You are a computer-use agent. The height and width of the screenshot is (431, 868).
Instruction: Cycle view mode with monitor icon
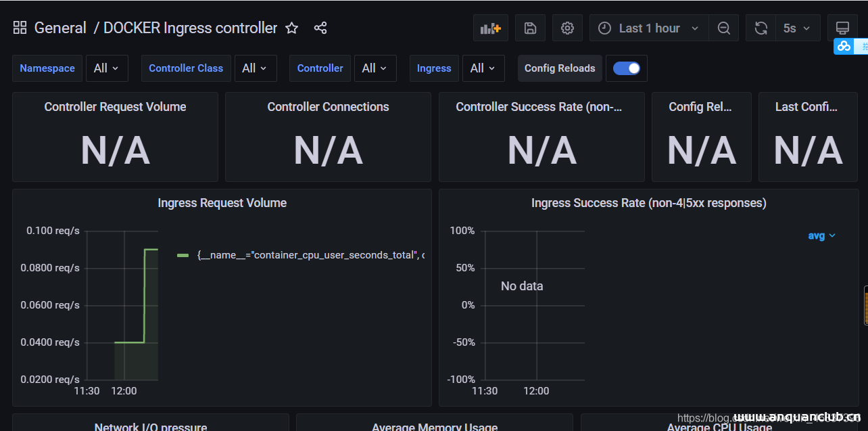842,28
